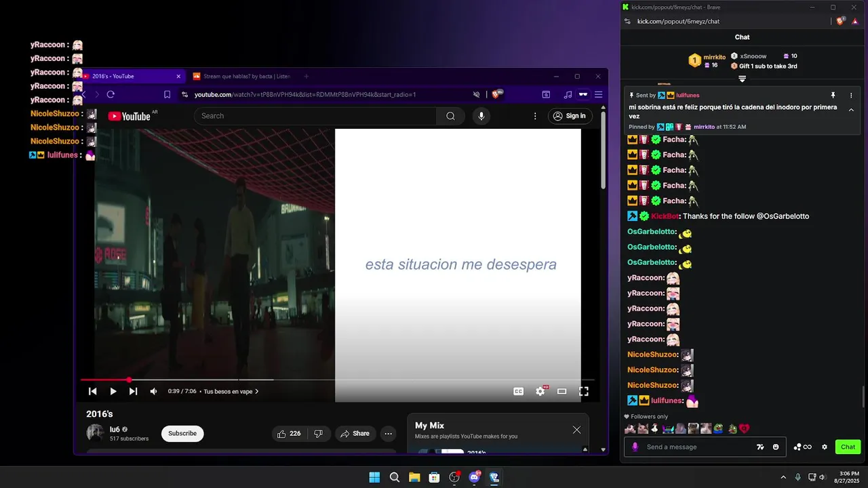Show hidden system tray icons
The image size is (868, 488).
pos(783,477)
